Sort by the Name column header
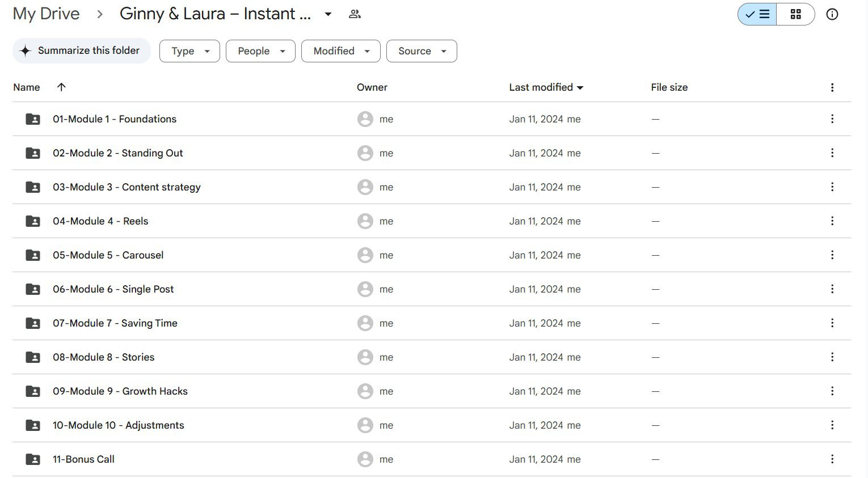 27,87
